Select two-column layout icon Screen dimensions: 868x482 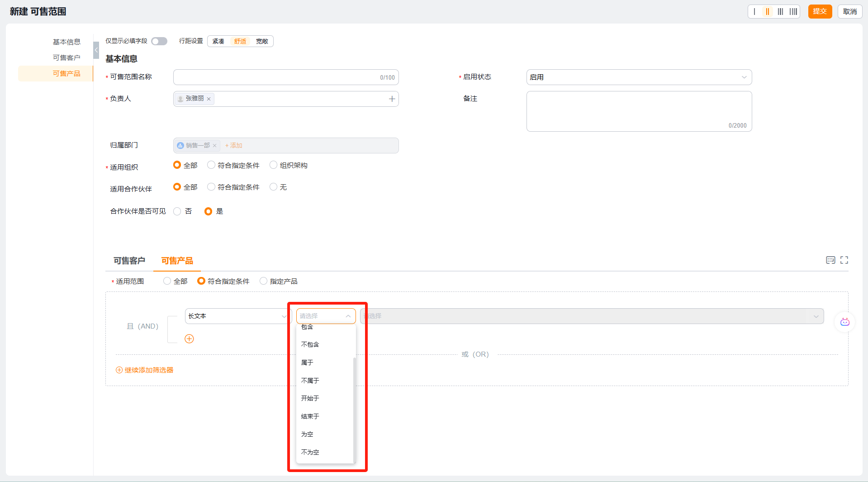point(768,12)
